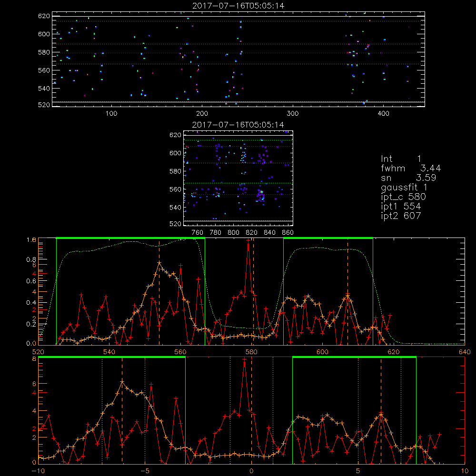The width and height of the screenshot is (476, 476).
Task: Click x-axis label −5 on bottom plot
Action: coord(145,471)
